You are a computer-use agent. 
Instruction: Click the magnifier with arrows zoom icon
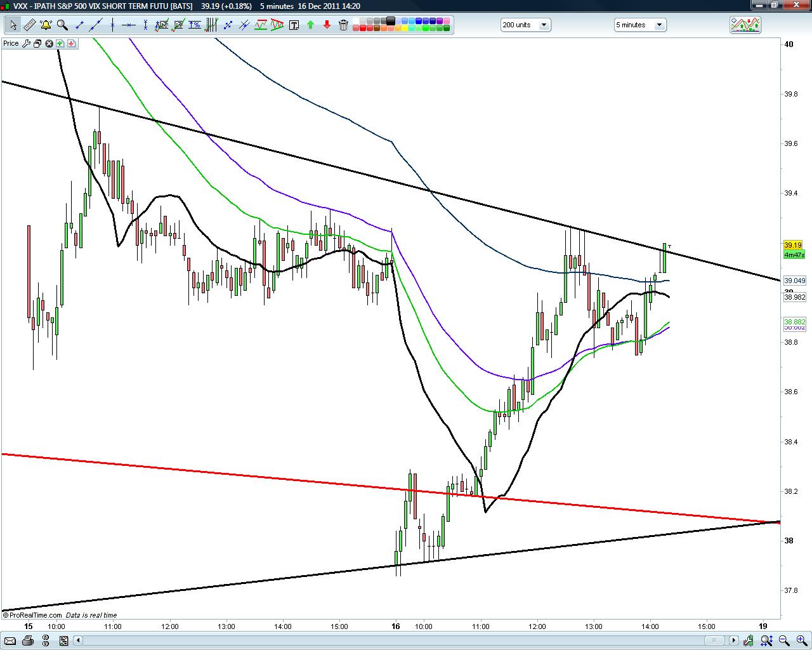coord(766,640)
